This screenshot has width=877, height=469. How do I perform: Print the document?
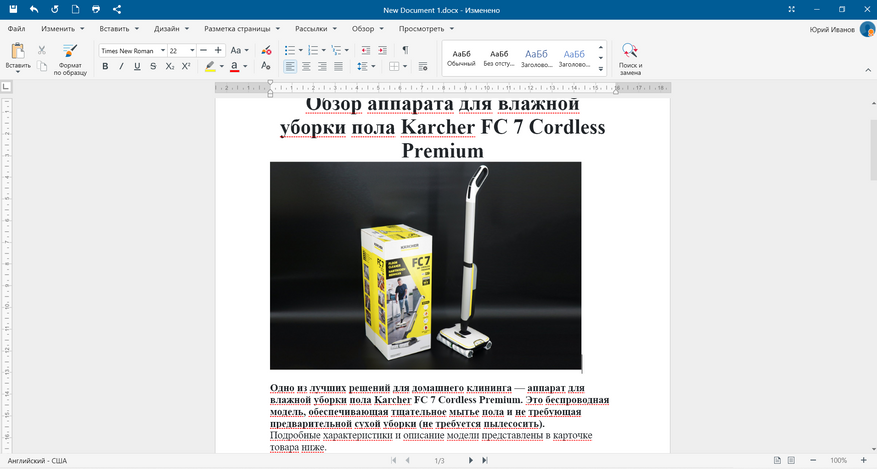[x=96, y=9]
